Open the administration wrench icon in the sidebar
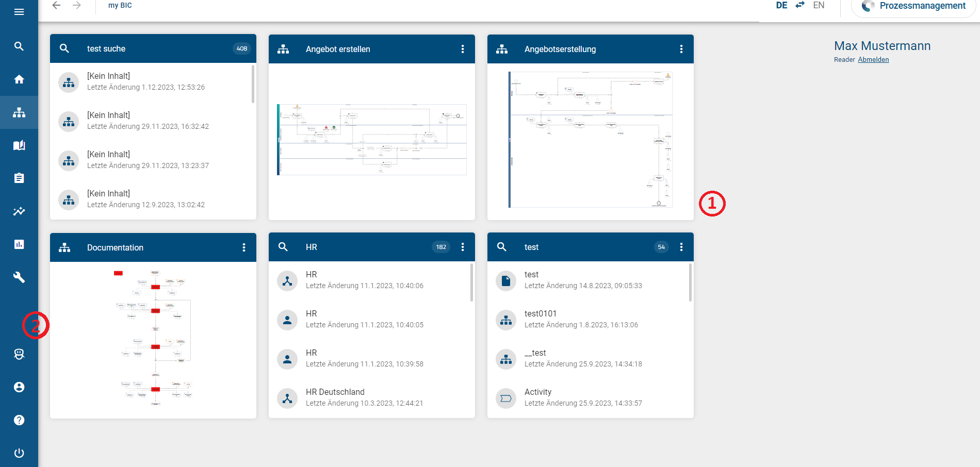Screen dimensions: 980x467 [19, 277]
